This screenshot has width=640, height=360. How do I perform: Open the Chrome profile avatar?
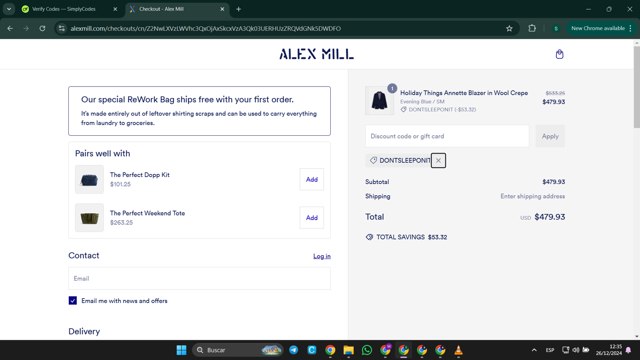click(556, 29)
